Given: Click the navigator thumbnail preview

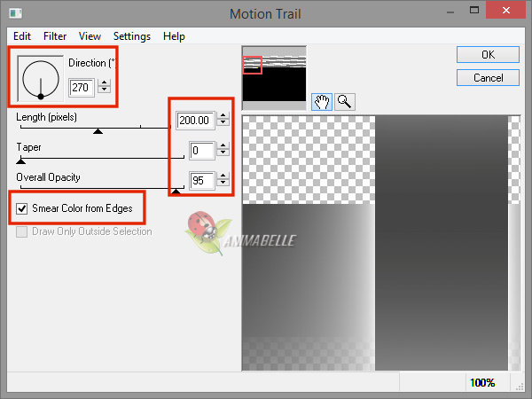Looking at the screenshot, I should click(x=274, y=78).
